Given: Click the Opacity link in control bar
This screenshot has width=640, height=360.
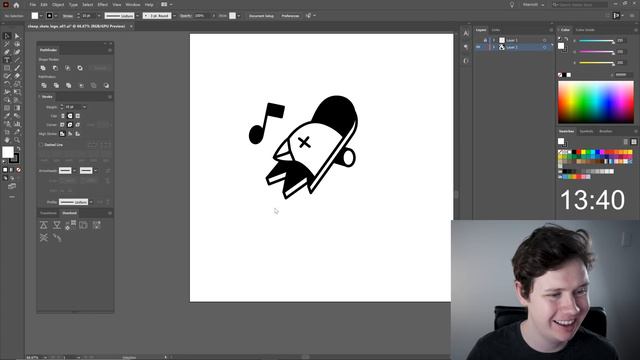Looking at the screenshot, I should (186, 16).
